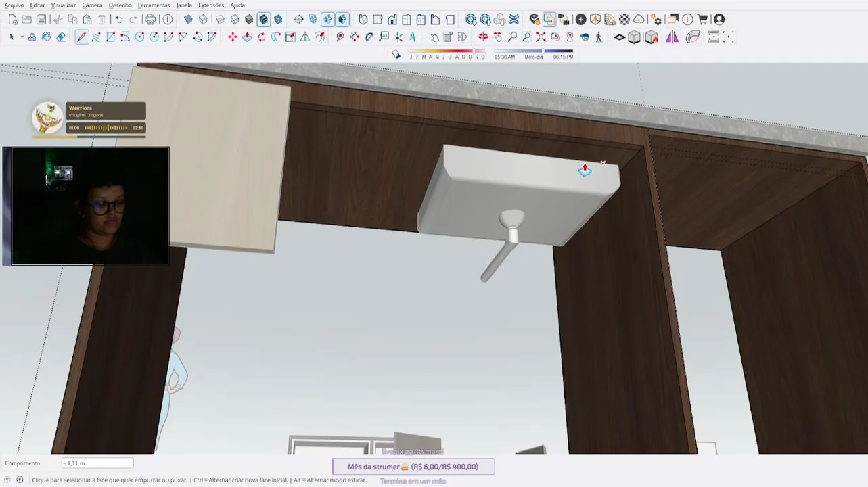Screen dimensions: 868x487
Task: Toggle display of section fill
Action: [342, 20]
